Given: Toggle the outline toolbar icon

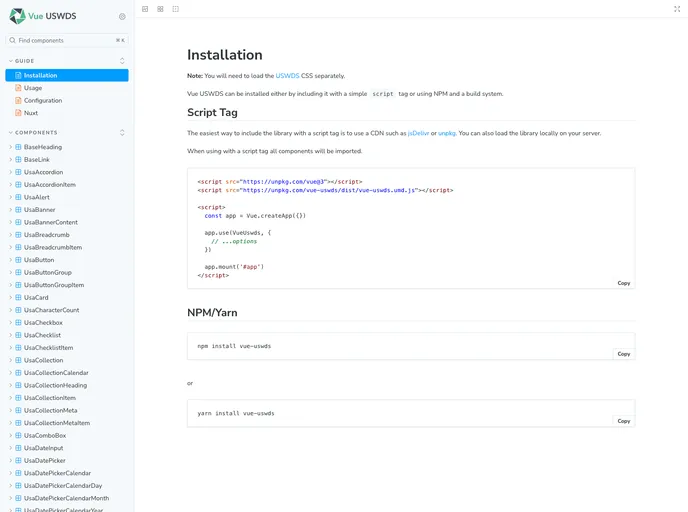Looking at the screenshot, I should tap(176, 9).
